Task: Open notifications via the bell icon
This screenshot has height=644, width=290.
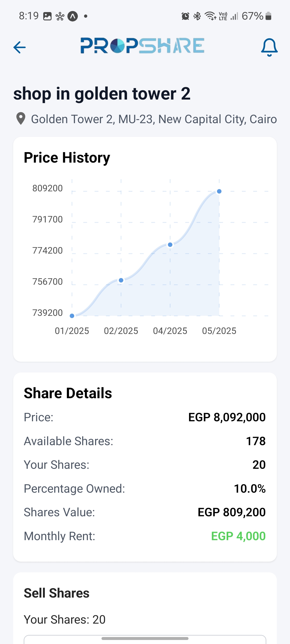Action: [x=269, y=47]
